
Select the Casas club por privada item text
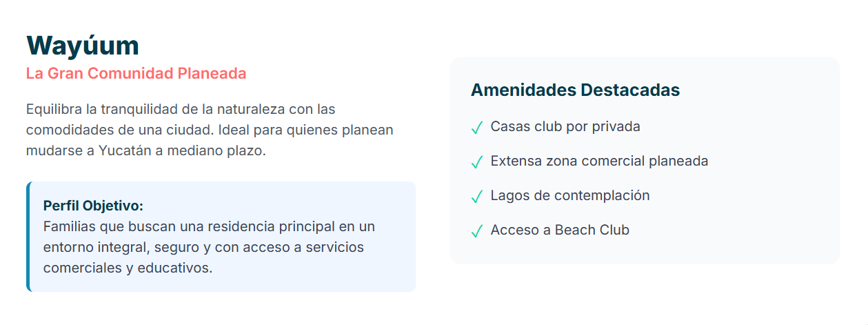(565, 127)
